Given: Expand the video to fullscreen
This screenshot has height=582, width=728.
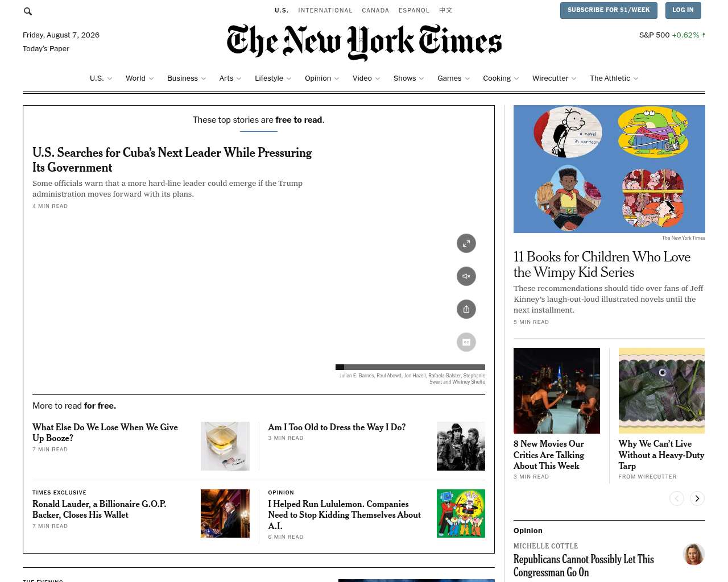Looking at the screenshot, I should pyautogui.click(x=466, y=243).
